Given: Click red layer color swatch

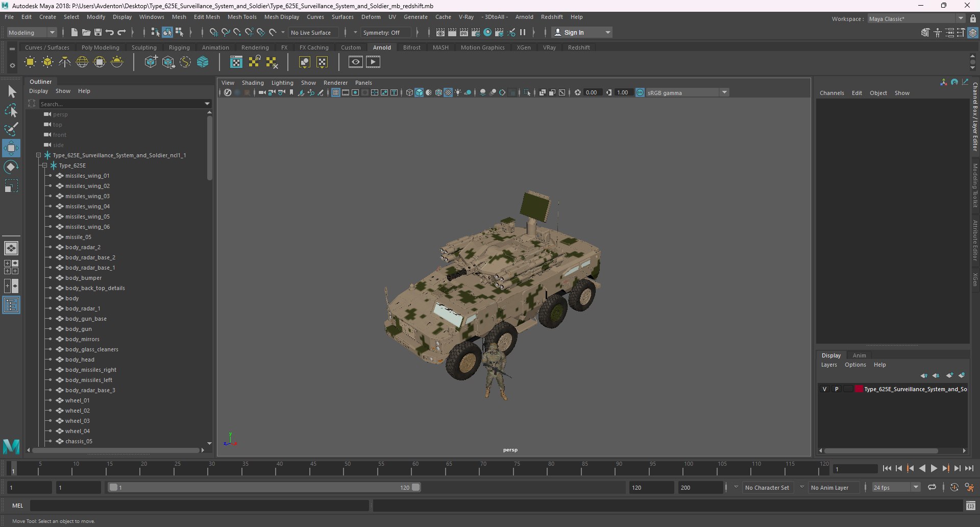Looking at the screenshot, I should [859, 389].
